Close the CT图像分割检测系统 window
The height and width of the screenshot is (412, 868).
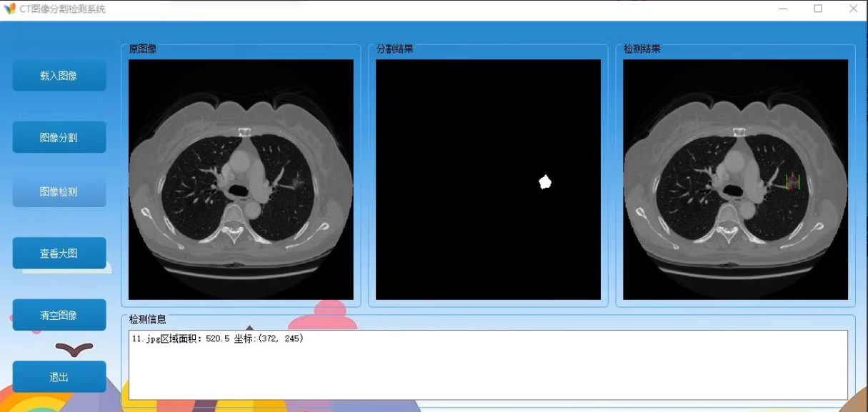[853, 9]
